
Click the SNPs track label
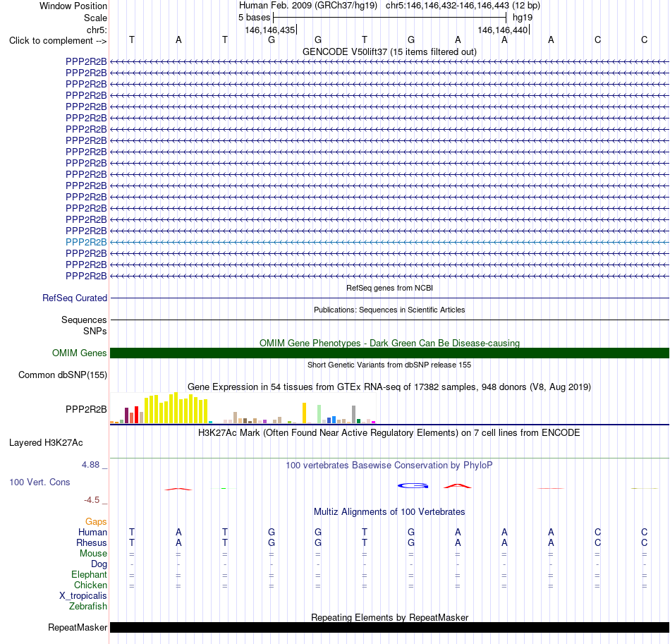pyautogui.click(x=95, y=332)
